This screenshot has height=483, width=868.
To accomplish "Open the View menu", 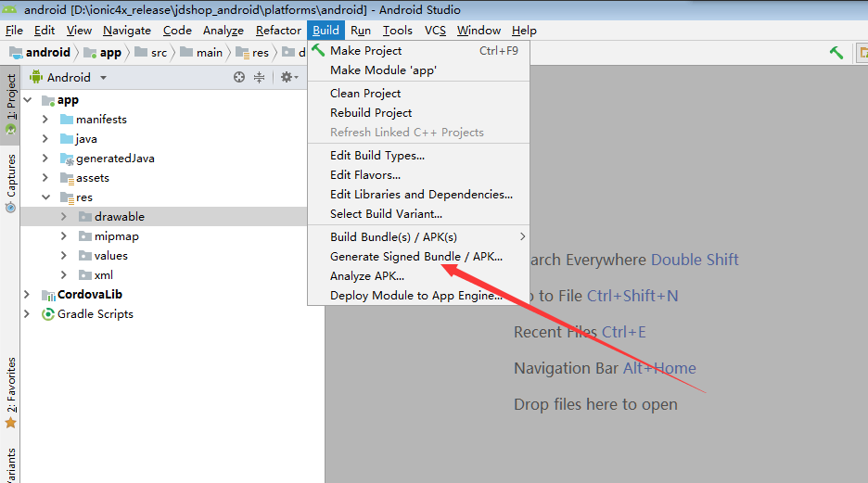I will [79, 31].
